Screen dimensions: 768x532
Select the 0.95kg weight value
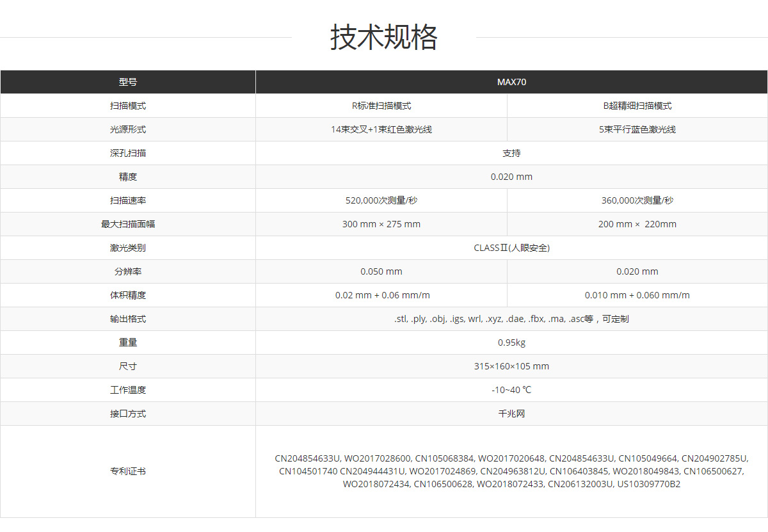click(x=511, y=343)
